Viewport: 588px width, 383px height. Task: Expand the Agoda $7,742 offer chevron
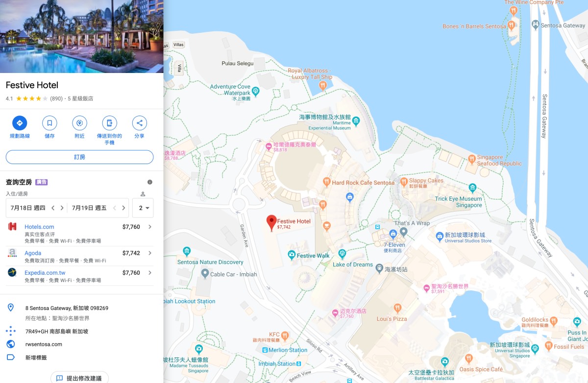[150, 253]
